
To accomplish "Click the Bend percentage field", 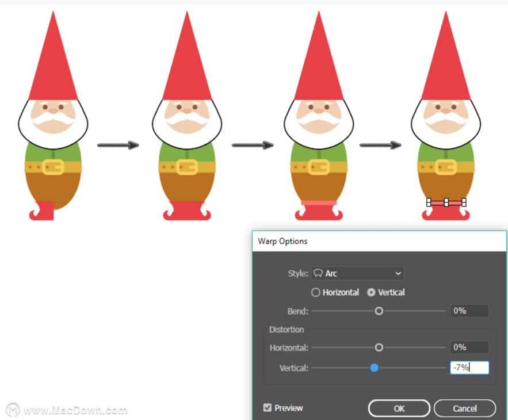I will pos(469,311).
